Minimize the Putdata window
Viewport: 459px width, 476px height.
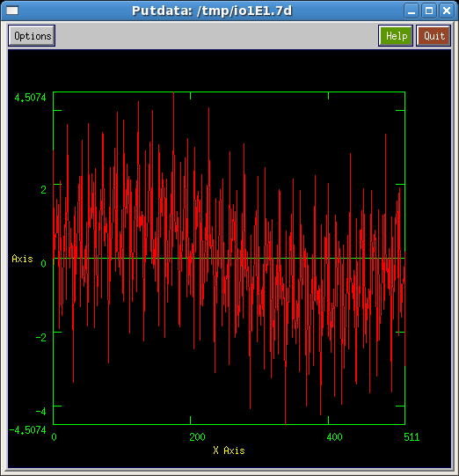(412, 11)
